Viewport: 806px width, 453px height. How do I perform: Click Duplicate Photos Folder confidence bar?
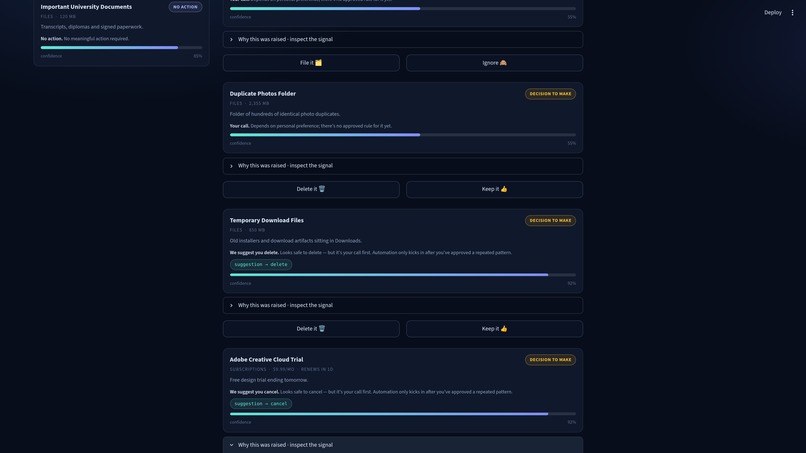pos(402,135)
